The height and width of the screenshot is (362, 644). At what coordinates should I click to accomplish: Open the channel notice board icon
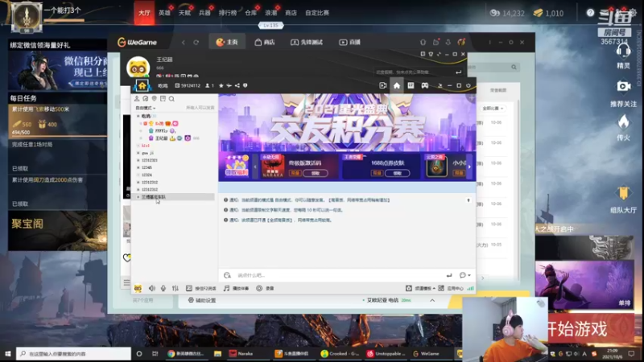(163, 98)
